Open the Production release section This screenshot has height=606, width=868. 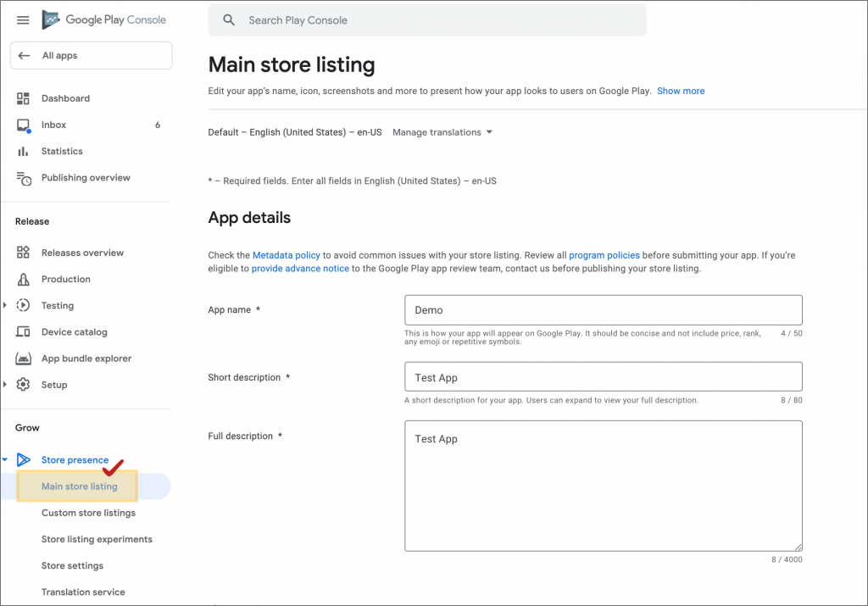coord(66,279)
